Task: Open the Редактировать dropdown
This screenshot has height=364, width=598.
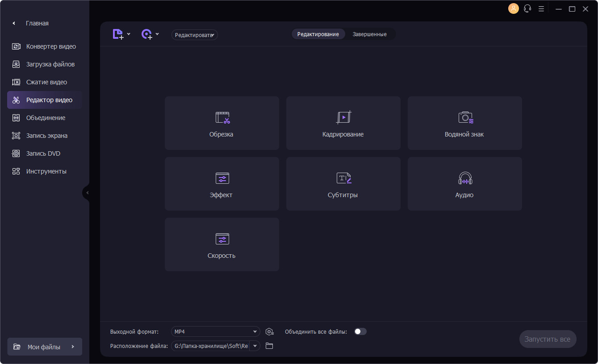Action: 195,35
